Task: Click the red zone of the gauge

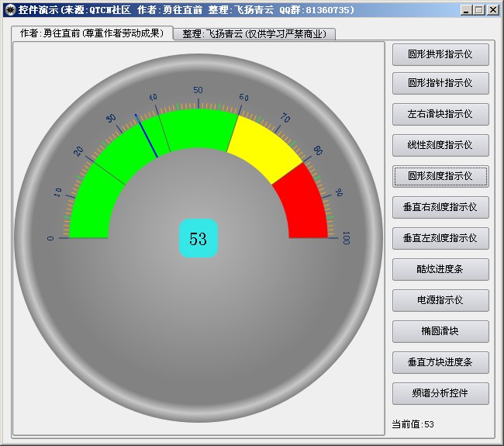Action: pos(304,206)
